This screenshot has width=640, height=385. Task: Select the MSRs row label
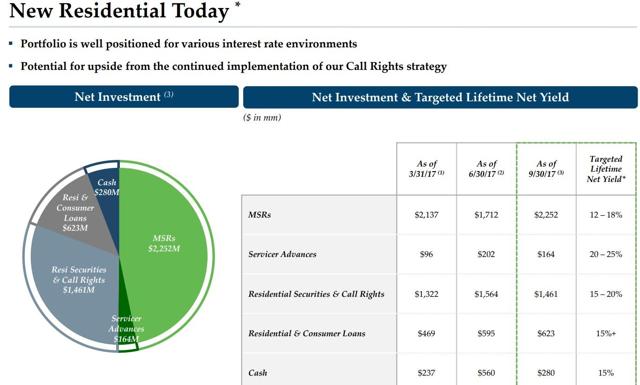(260, 215)
